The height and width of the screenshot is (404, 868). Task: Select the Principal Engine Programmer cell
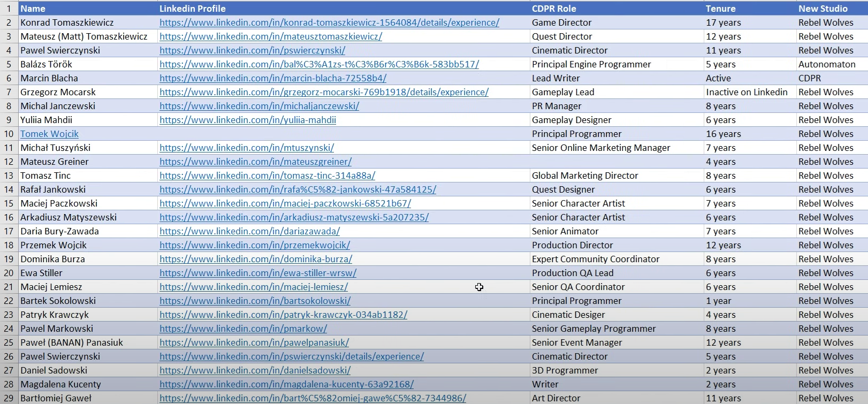616,64
